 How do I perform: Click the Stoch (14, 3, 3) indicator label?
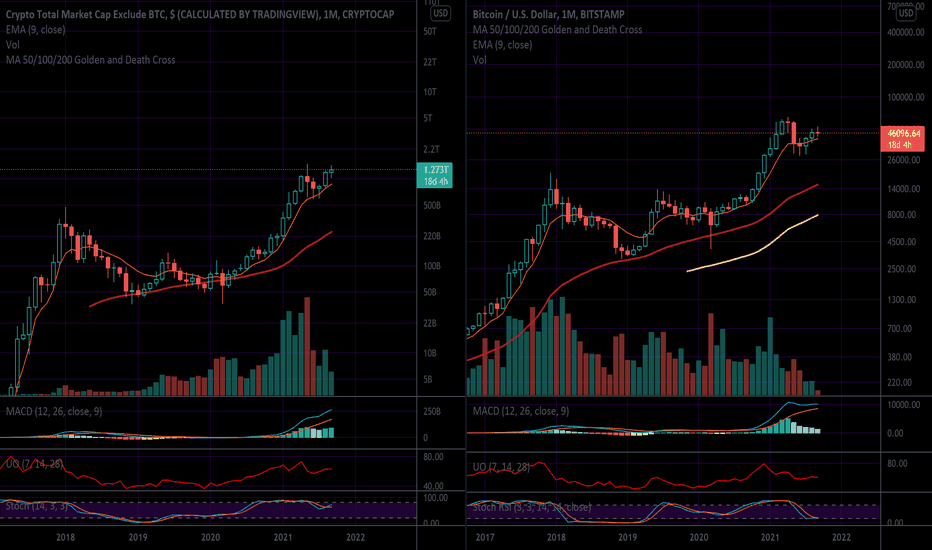37,507
